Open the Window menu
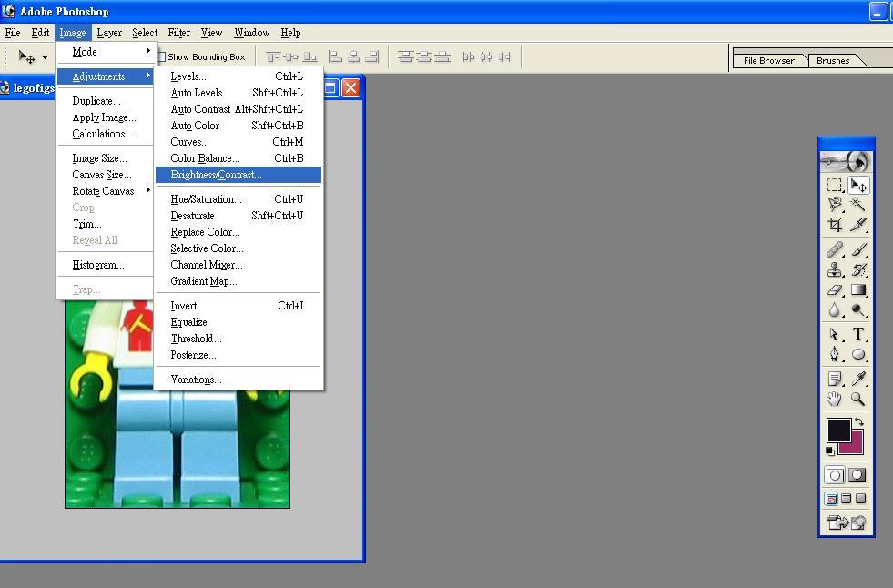This screenshot has height=588, width=893. [252, 33]
